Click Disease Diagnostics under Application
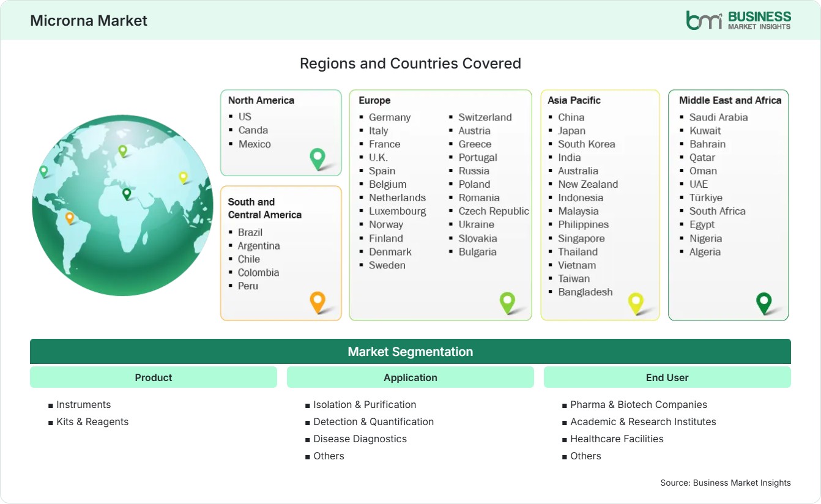 click(360, 439)
